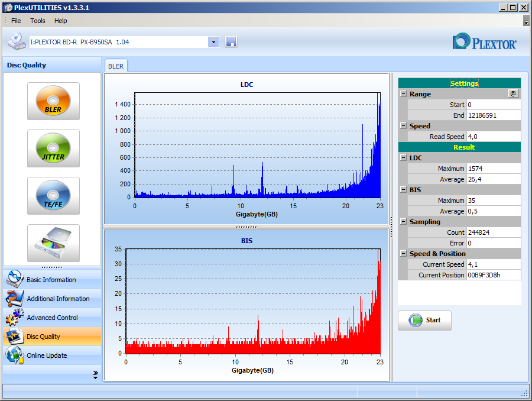Image resolution: width=532 pixels, height=401 pixels.
Task: Launch the TE/FE test
Action: (x=53, y=196)
